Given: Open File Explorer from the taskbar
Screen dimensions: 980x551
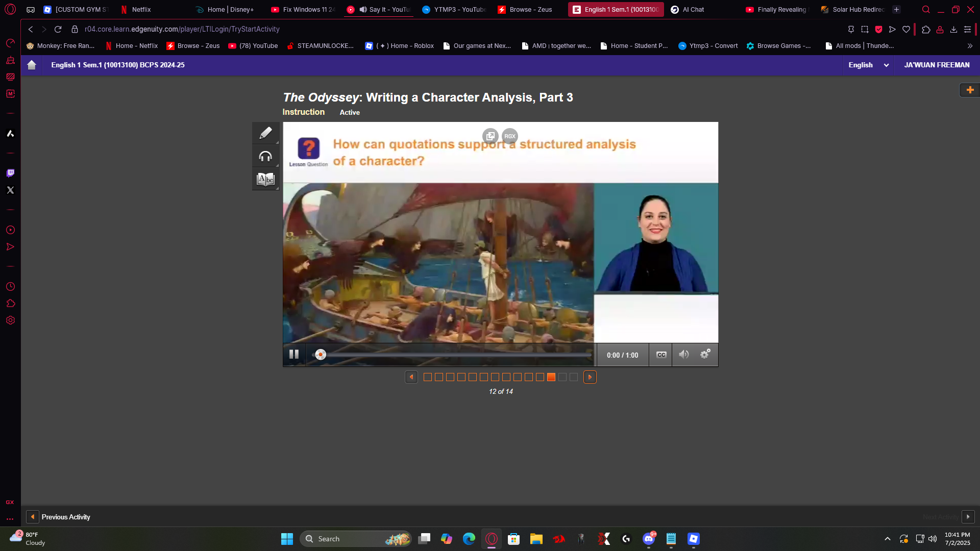Looking at the screenshot, I should [x=536, y=539].
